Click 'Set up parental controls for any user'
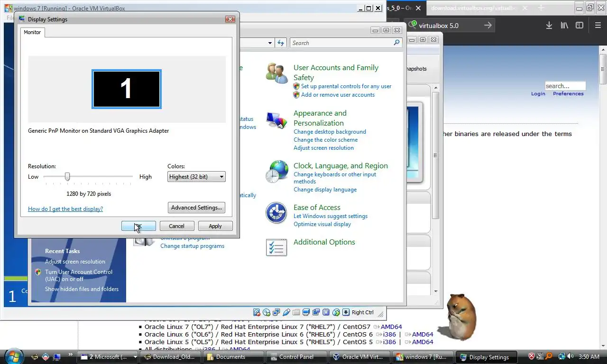Screen dimensions: 607x364 click(346, 86)
